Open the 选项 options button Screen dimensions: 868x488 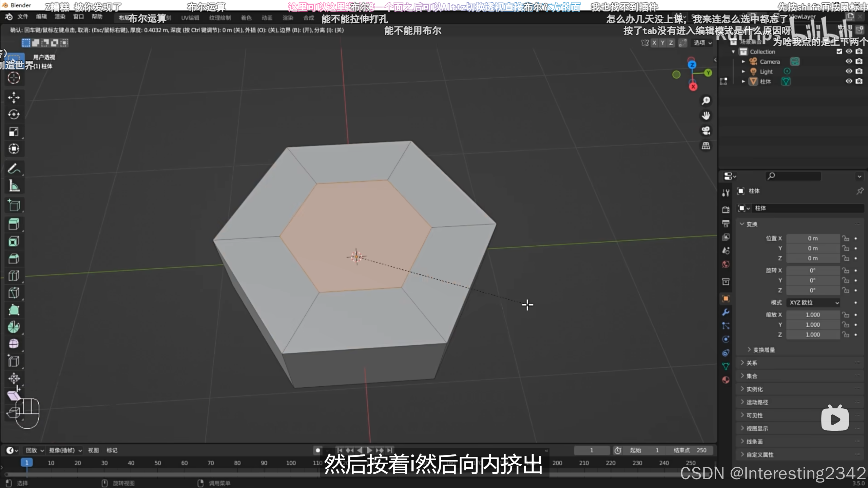702,43
